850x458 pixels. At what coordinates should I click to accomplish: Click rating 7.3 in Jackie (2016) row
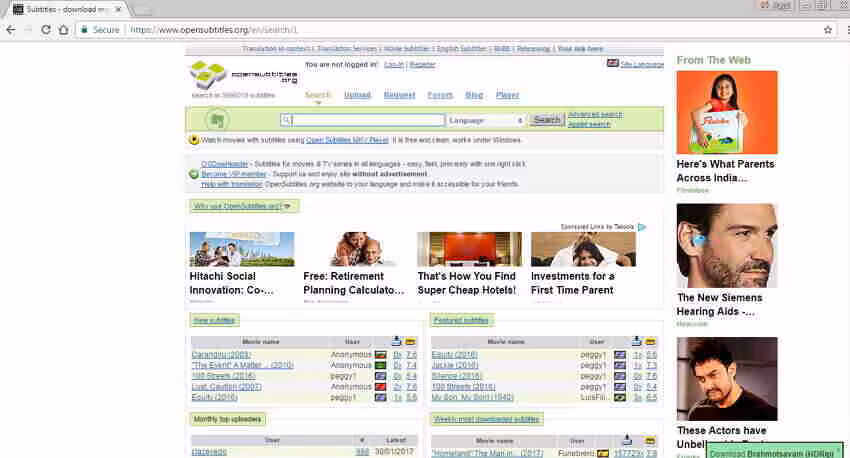[x=651, y=365]
